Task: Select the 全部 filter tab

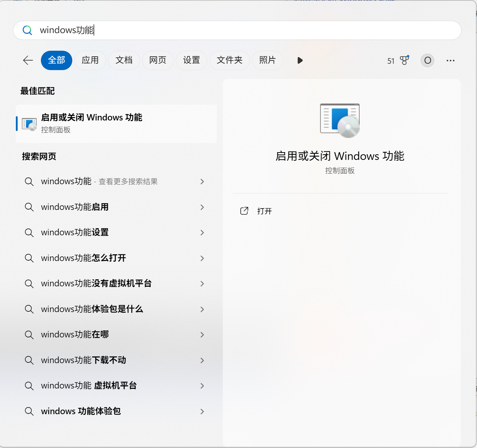Action: tap(56, 60)
